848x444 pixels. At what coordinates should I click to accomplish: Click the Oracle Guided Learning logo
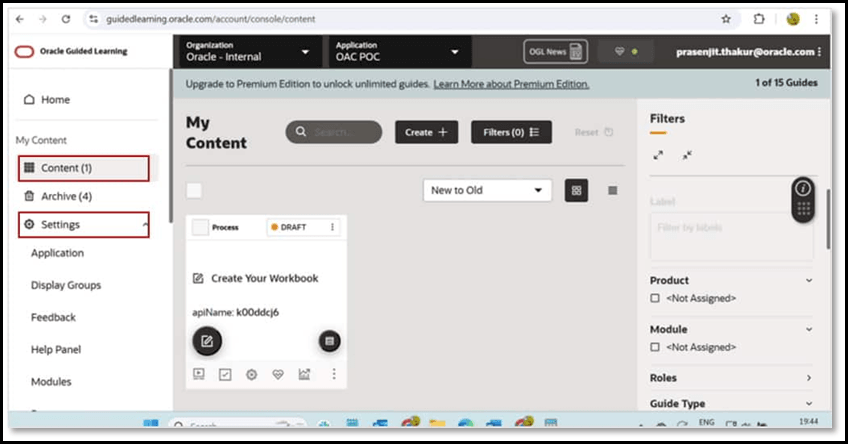tap(71, 51)
